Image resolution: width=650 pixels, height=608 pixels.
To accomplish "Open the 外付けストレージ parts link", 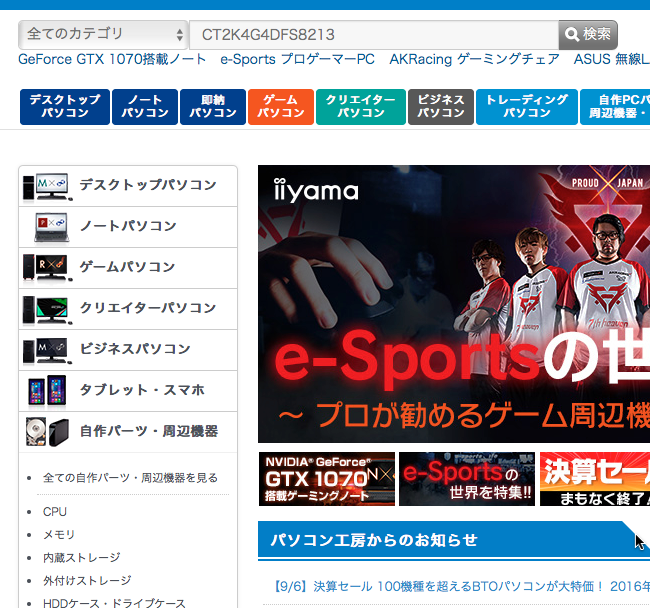I will [x=87, y=580].
